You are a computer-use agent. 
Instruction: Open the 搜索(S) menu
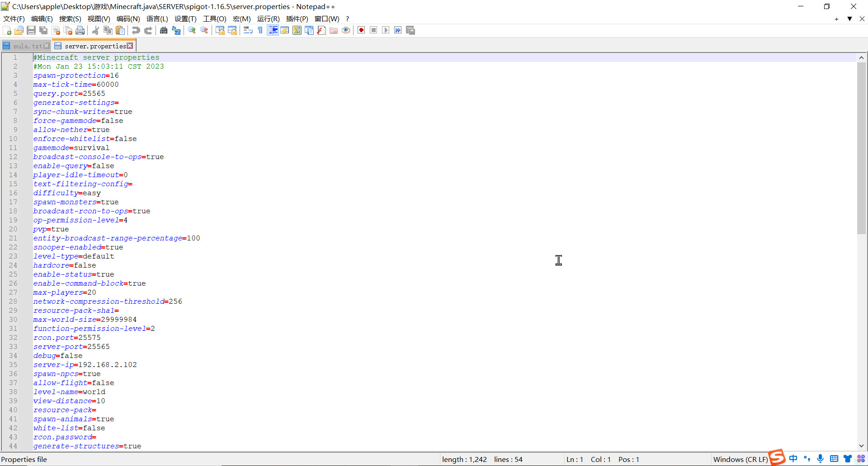point(70,19)
